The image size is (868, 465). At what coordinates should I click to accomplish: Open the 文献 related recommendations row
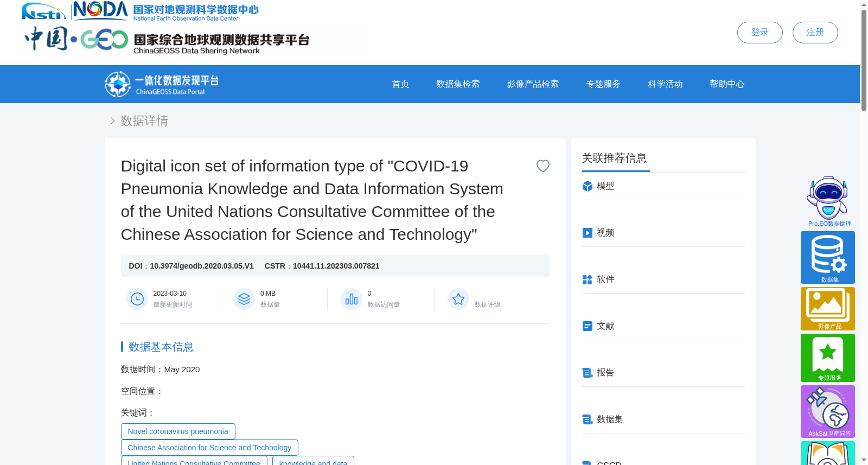pos(663,326)
